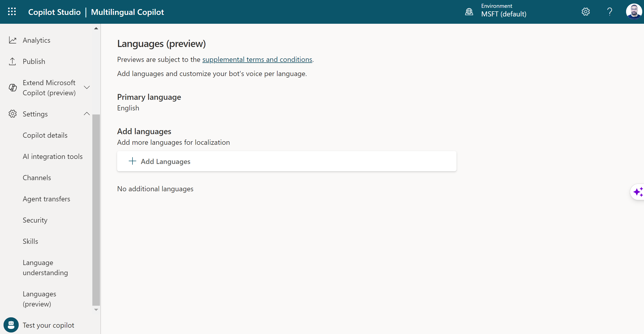Image resolution: width=644 pixels, height=334 pixels.
Task: Click the supplemental terms and conditions link
Action: point(256,59)
